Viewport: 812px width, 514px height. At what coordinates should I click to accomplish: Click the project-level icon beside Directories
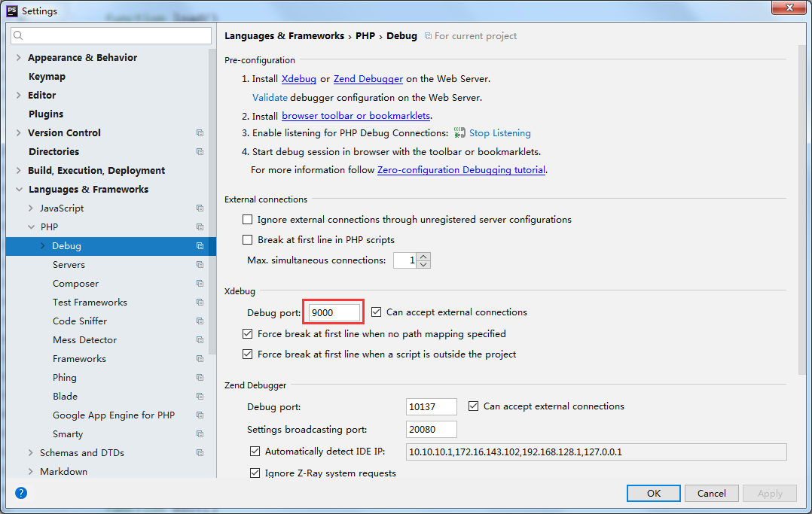click(200, 152)
